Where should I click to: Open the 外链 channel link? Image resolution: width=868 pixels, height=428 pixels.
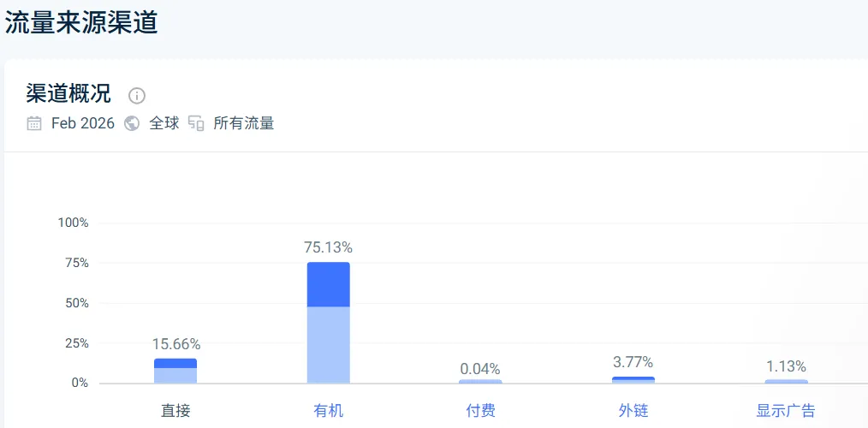point(633,411)
